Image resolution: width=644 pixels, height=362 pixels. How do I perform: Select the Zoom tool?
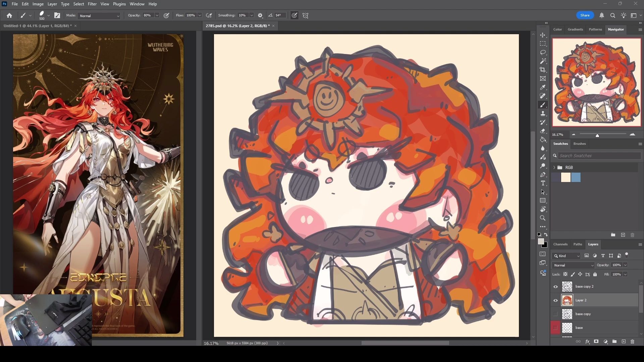543,218
